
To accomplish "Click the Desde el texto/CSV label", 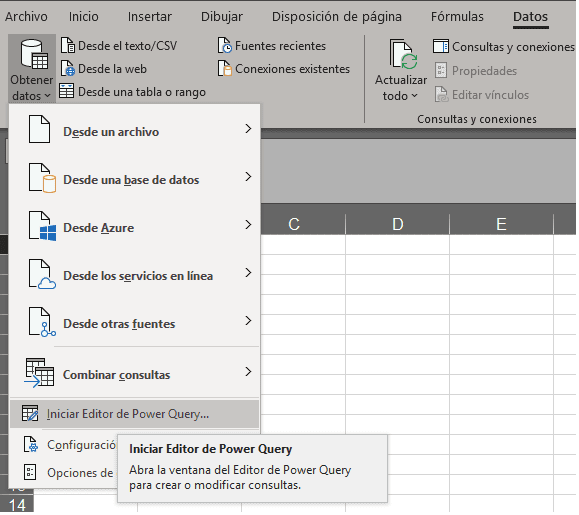I will [127, 46].
